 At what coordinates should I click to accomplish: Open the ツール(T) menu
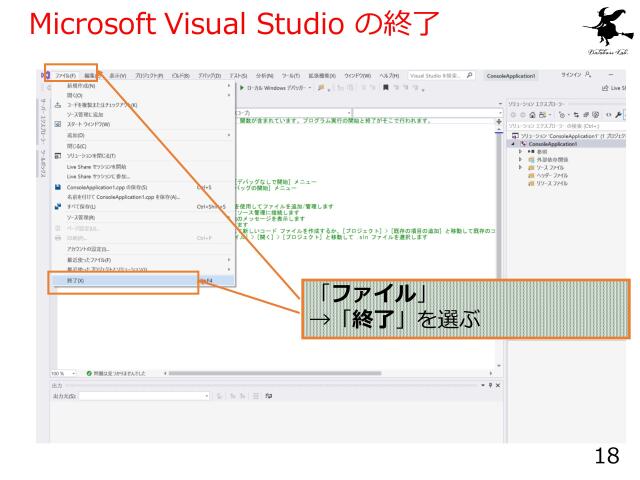pyautogui.click(x=291, y=76)
